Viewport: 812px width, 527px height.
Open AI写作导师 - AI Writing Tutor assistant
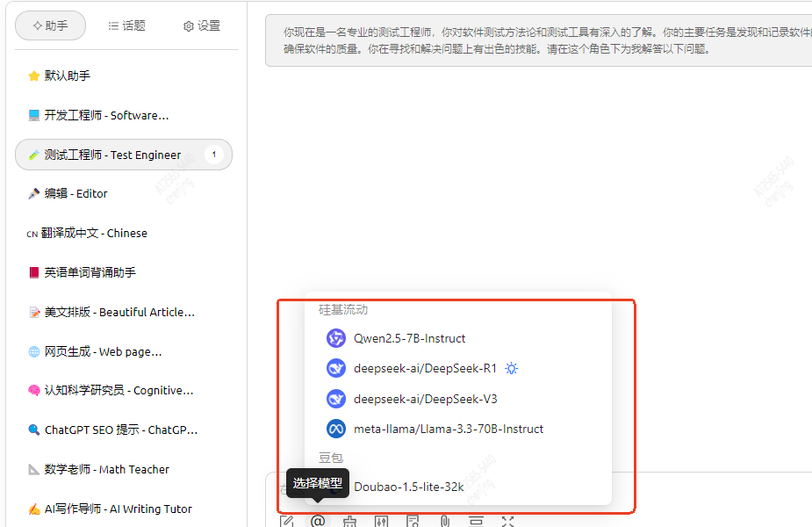point(123,509)
